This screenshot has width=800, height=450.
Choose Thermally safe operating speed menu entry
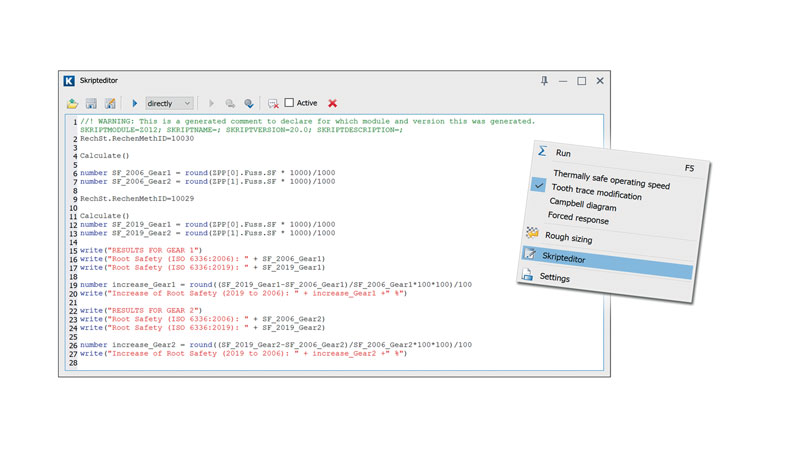611,180
